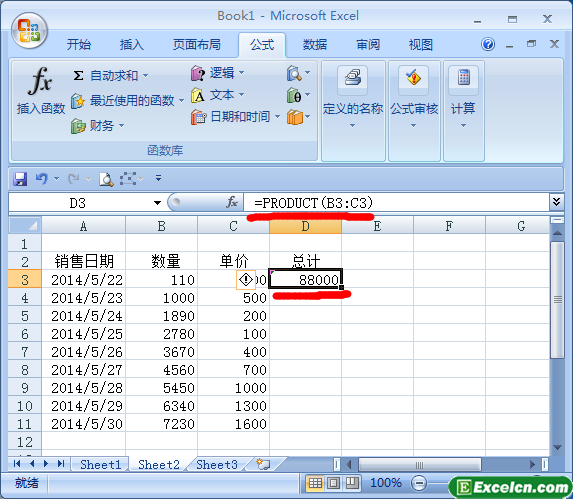Click the error warning smart tag icon
This screenshot has width=573, height=499.
[x=246, y=280]
